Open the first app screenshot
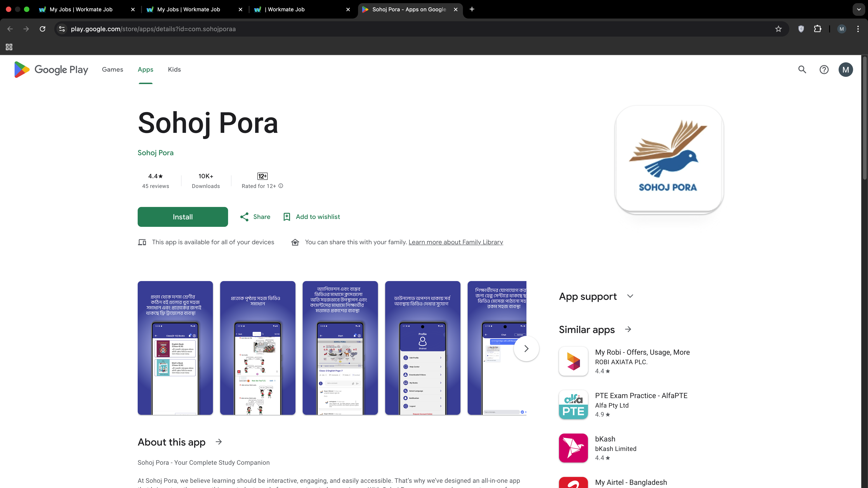This screenshot has width=868, height=488. (x=175, y=348)
